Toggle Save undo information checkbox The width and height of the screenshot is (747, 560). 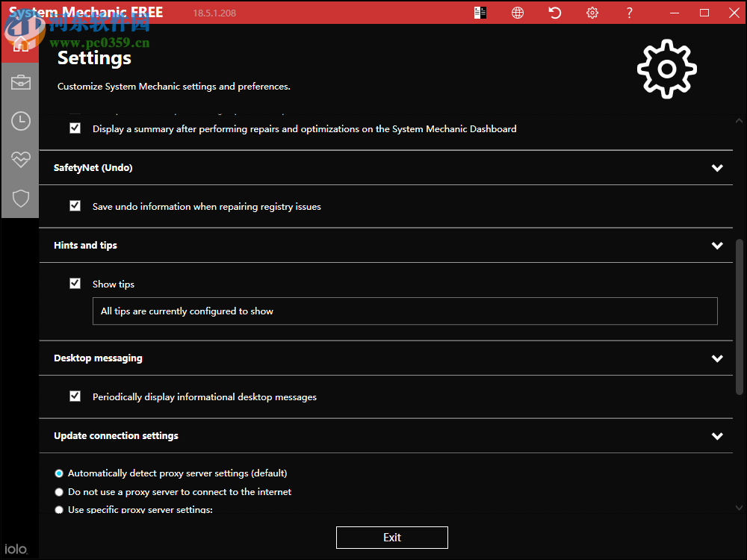tap(75, 206)
